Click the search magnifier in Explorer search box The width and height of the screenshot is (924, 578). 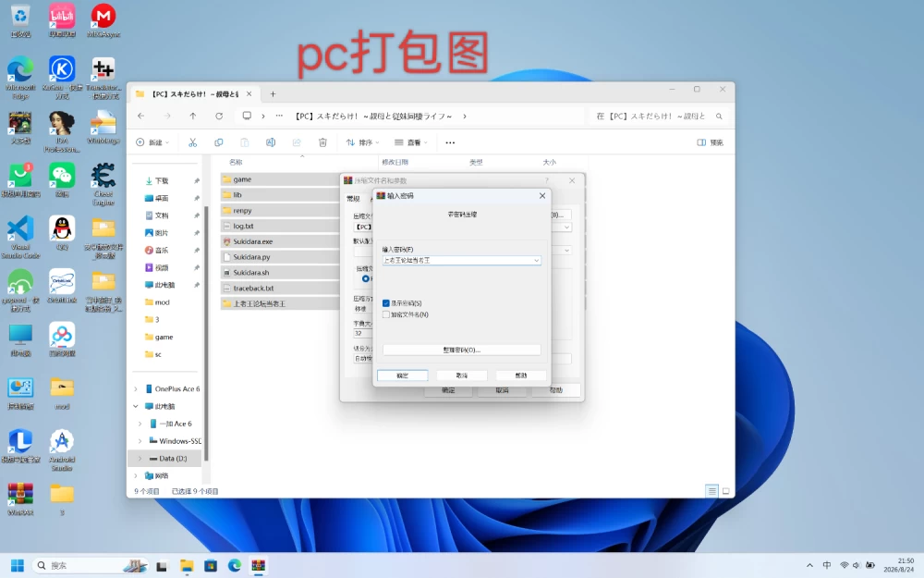(719, 117)
